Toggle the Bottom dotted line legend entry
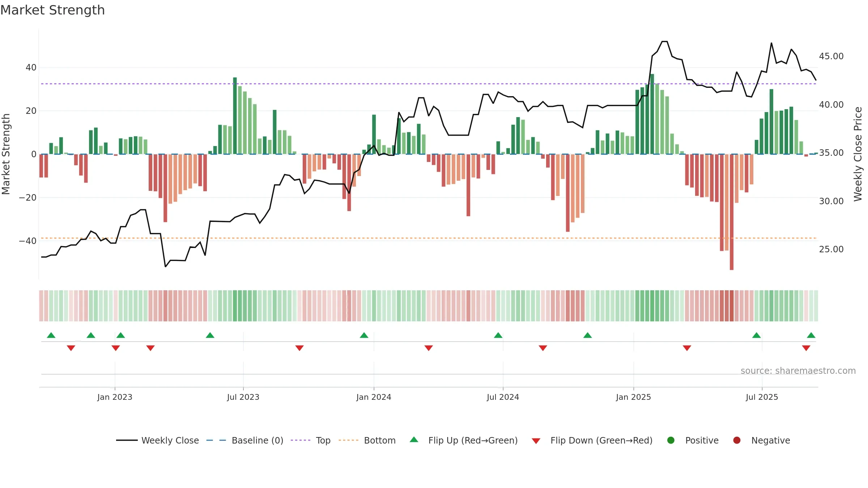The height and width of the screenshot is (488, 868). (x=367, y=440)
